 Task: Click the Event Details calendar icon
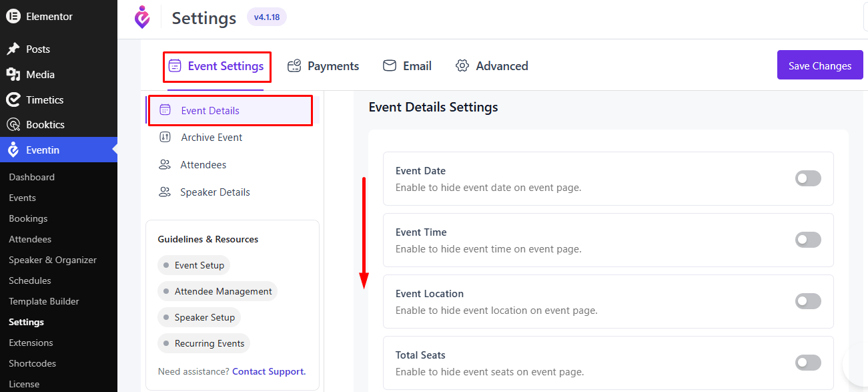coord(165,110)
